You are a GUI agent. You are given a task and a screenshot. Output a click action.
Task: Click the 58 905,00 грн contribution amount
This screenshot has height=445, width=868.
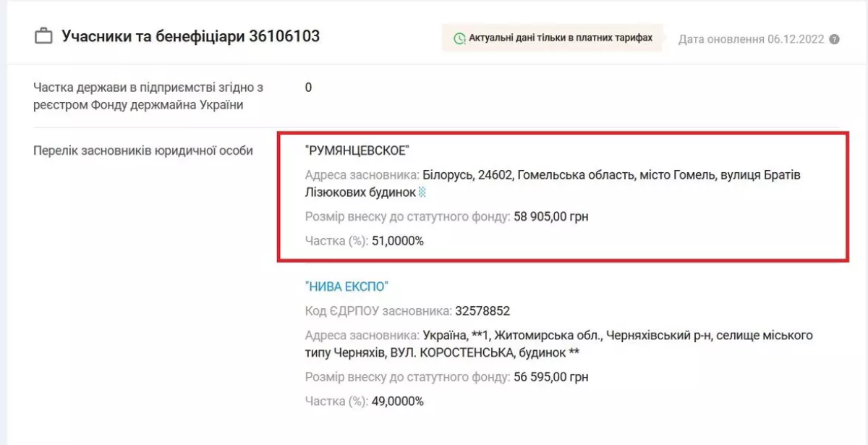coord(550,216)
